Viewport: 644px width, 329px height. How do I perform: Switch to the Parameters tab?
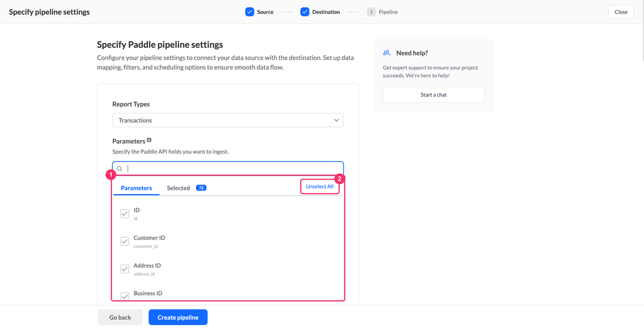point(137,188)
